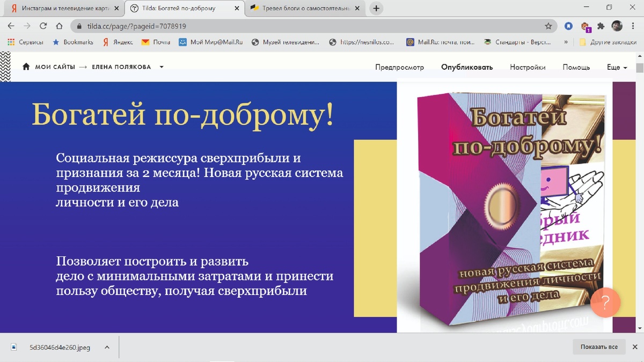The image size is (644, 362).
Task: Close the downloads bar
Action: click(635, 347)
